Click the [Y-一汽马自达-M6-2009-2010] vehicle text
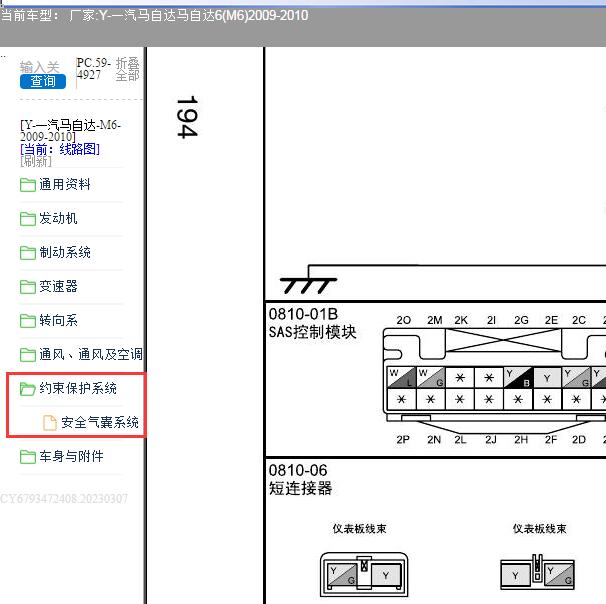The width and height of the screenshot is (606, 604). (x=70, y=131)
